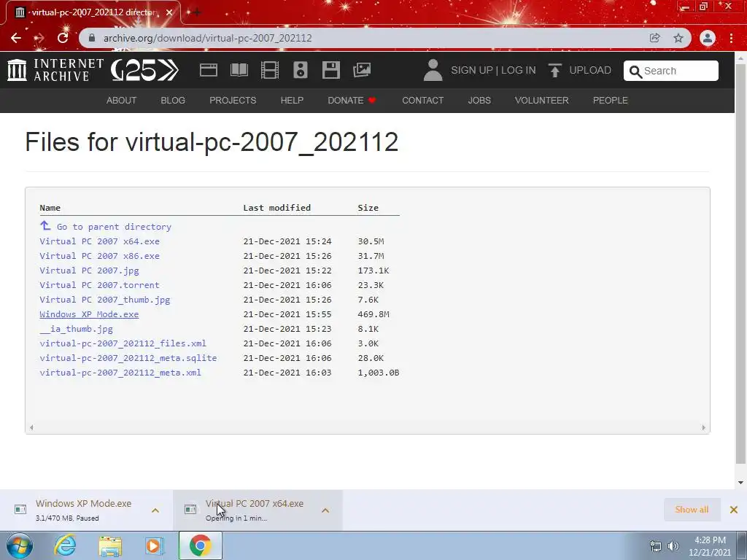Open Chrome three-dot menu
This screenshot has height=560, width=747.
click(731, 38)
